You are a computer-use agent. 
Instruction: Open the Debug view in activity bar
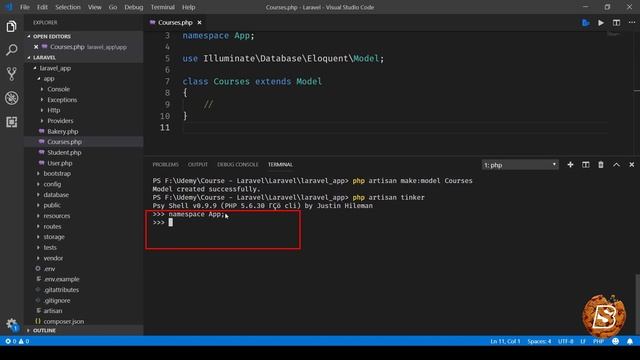[x=11, y=98]
